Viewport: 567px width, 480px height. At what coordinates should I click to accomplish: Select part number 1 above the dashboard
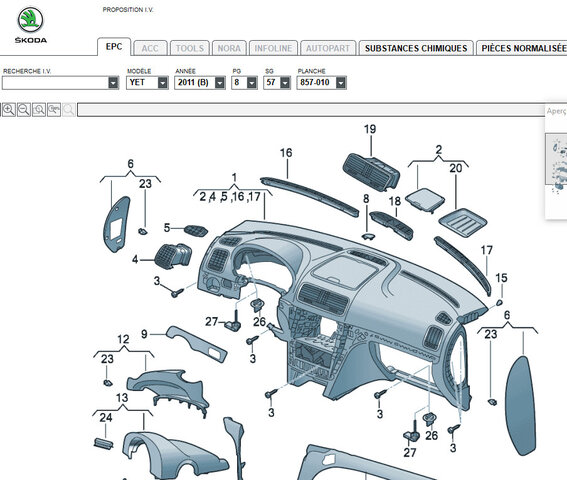coord(234,178)
